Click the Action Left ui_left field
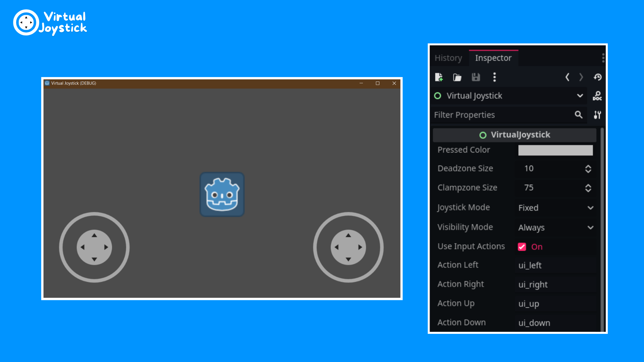 tap(555, 265)
